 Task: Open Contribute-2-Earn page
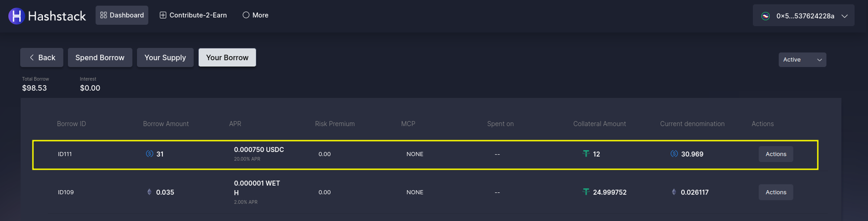pyautogui.click(x=193, y=15)
